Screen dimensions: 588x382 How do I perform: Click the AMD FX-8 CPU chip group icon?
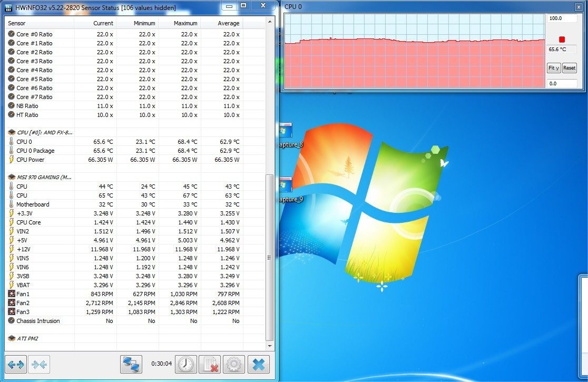tap(12, 132)
